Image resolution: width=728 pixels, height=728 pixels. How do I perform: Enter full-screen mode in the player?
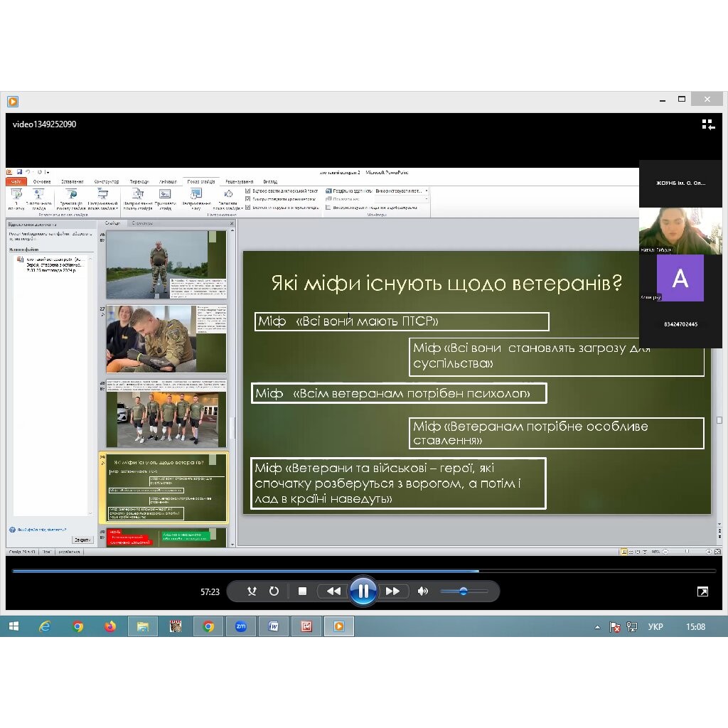point(702,591)
